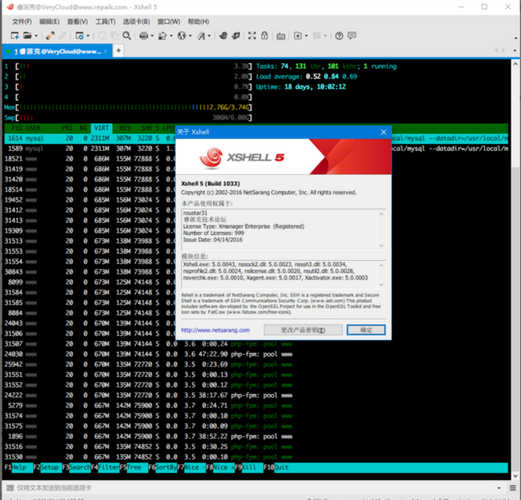Expand the script record dropdown arrow

point(306,36)
